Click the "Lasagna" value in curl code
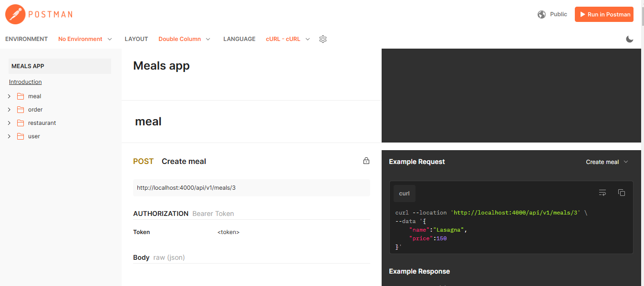644x286 pixels. pyautogui.click(x=448, y=230)
